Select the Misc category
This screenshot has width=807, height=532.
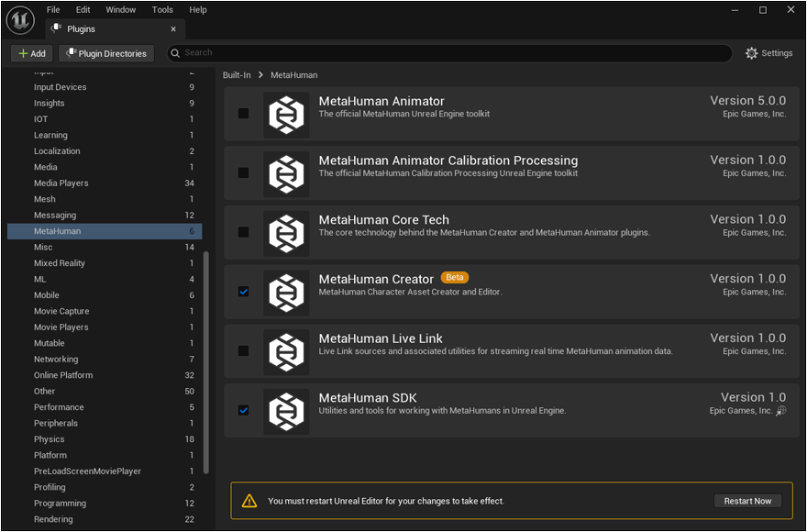click(x=105, y=248)
